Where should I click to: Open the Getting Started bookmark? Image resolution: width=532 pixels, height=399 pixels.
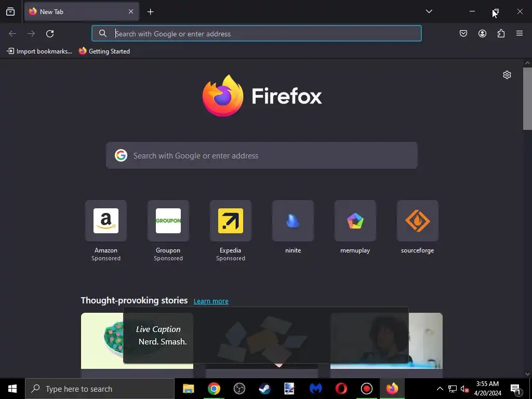pyautogui.click(x=104, y=51)
